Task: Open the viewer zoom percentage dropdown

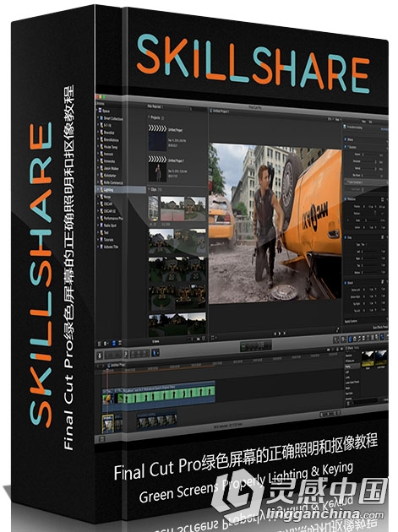Action: point(329,119)
